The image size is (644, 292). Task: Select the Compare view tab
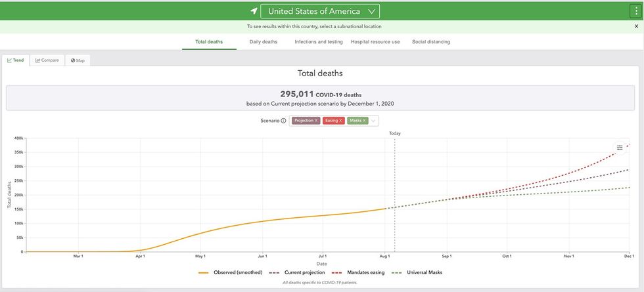tap(47, 60)
